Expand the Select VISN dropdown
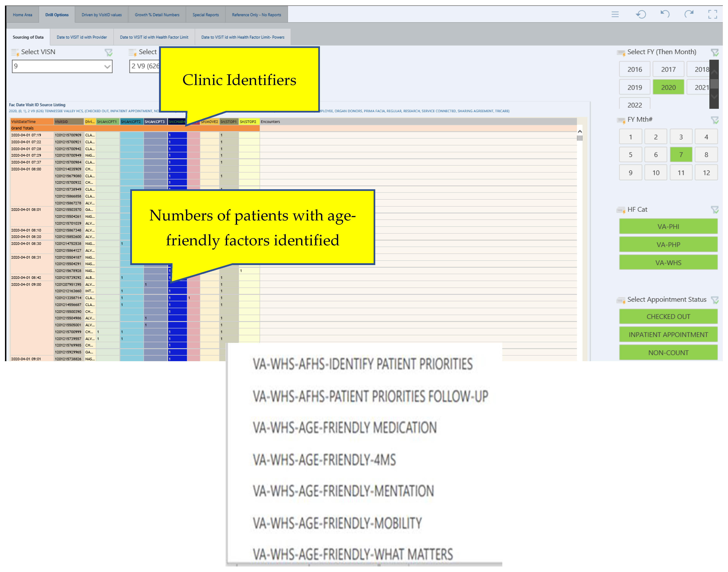 [x=107, y=66]
